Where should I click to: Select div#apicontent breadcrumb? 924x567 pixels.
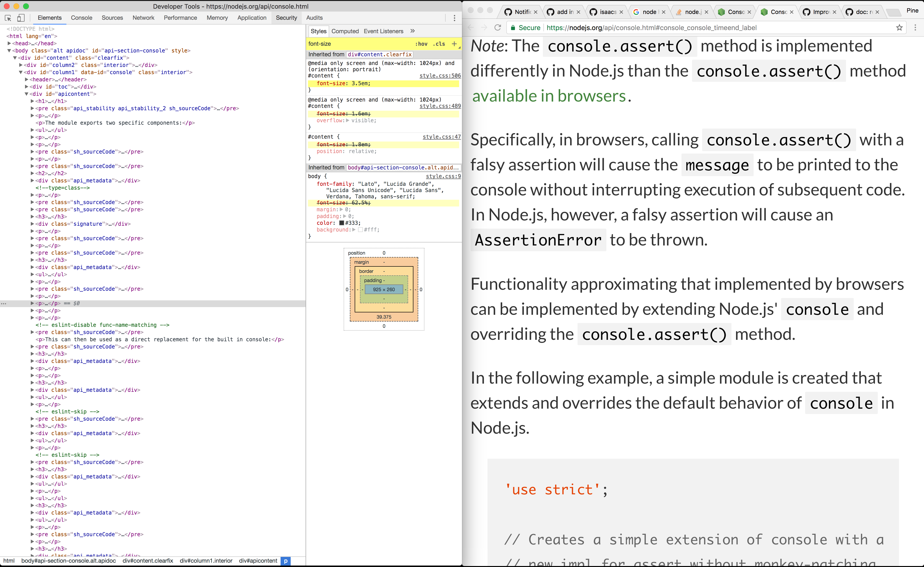tap(258, 561)
